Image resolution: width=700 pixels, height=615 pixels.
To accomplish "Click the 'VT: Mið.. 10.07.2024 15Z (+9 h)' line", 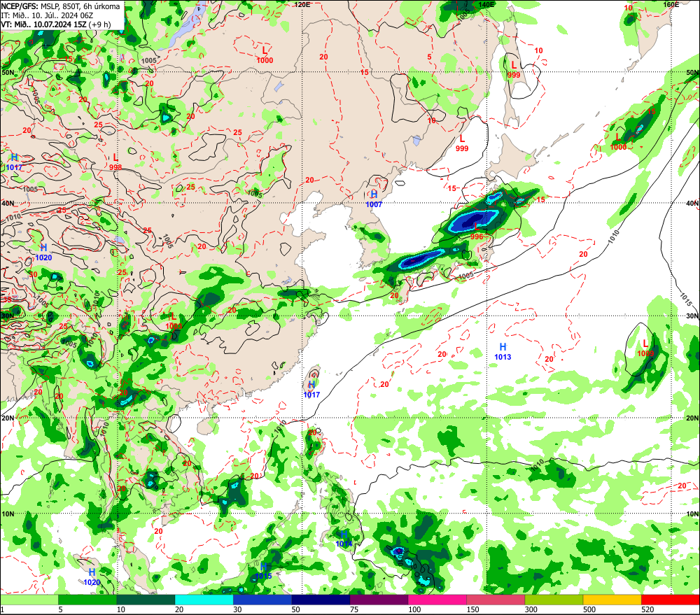I will tap(56, 24).
